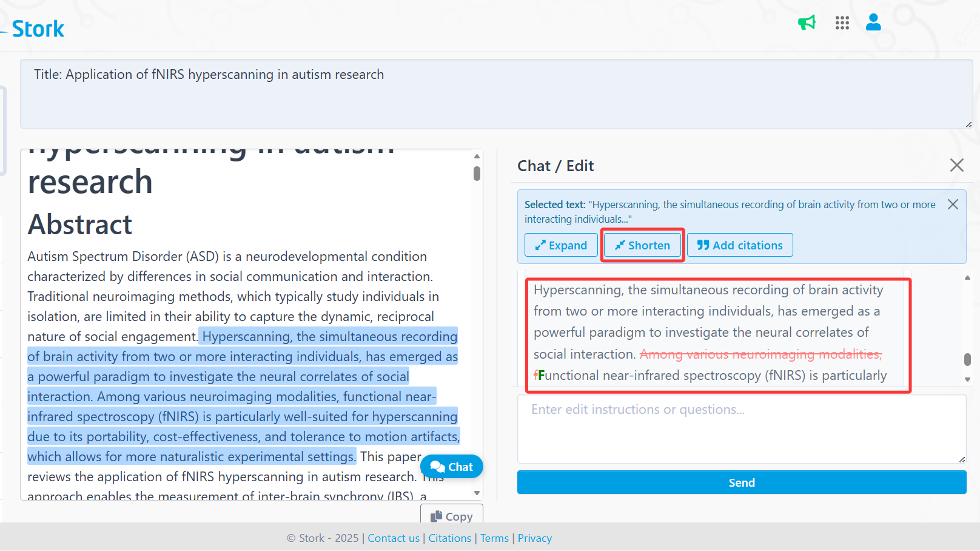
Task: Close the Chat / Edit panel
Action: tap(956, 165)
